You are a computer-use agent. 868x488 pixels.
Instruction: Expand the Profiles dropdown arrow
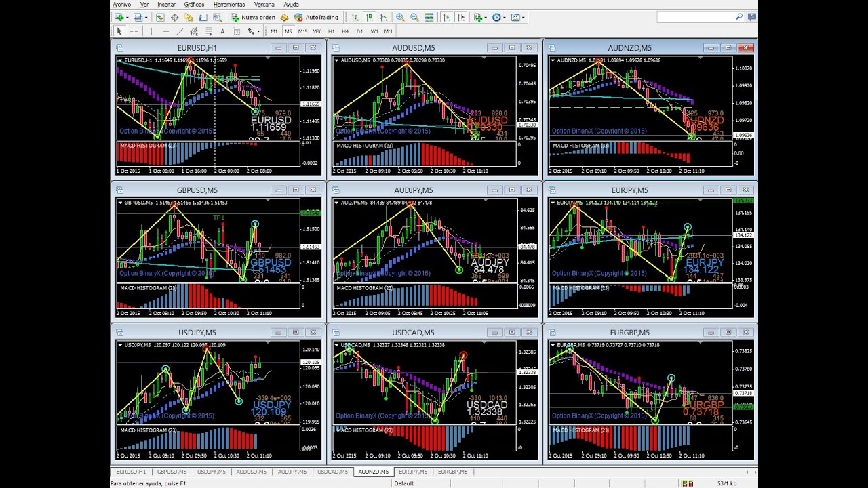(146, 17)
